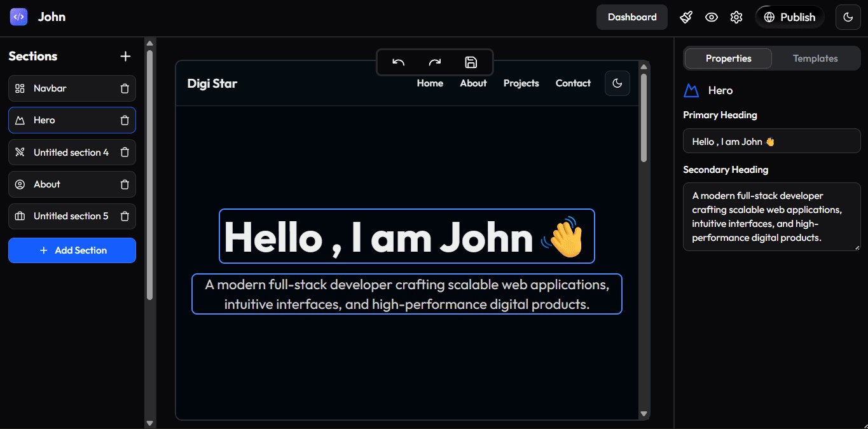The image size is (868, 429).
Task: Toggle preview with the eye icon
Action: pyautogui.click(x=712, y=17)
